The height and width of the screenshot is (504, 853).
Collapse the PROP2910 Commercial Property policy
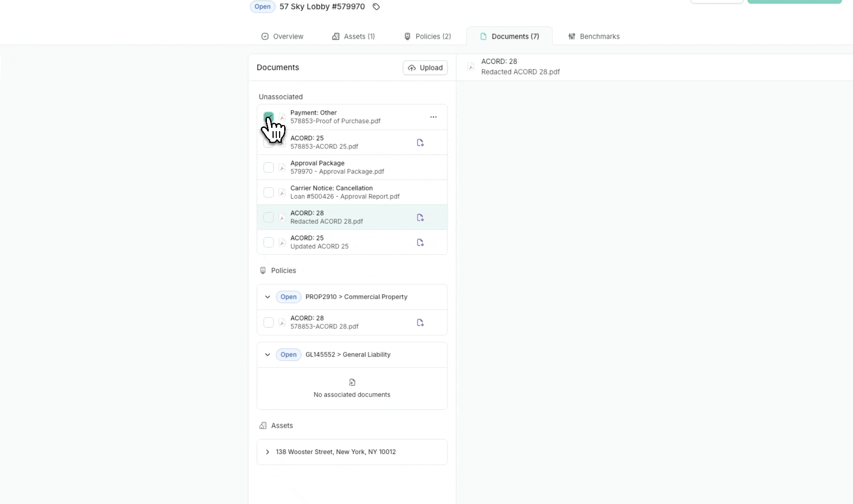tap(267, 297)
